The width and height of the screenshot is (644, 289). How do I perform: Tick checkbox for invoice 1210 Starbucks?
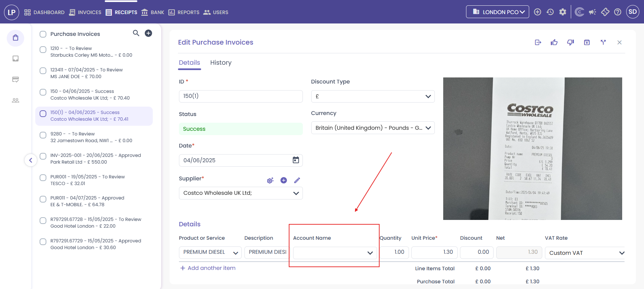[x=43, y=50]
